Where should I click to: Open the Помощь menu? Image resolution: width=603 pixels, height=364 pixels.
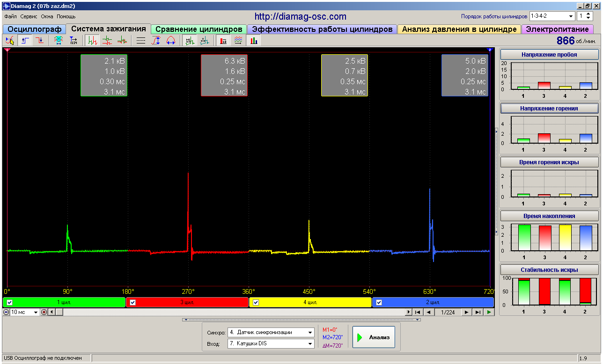point(66,16)
